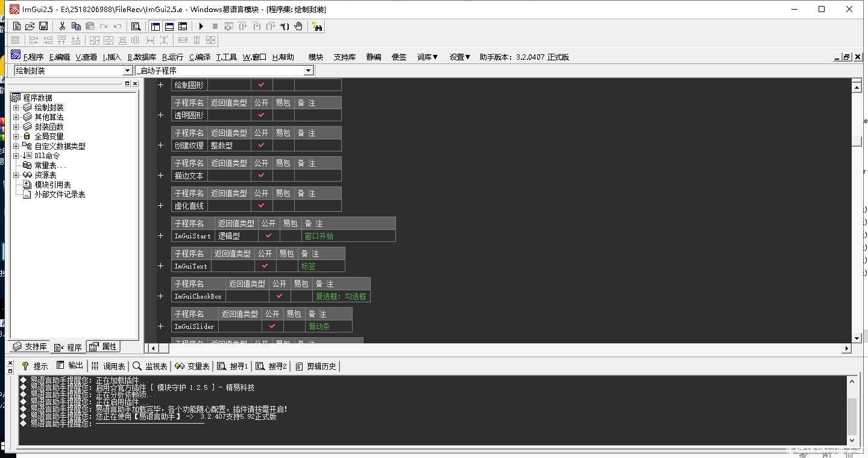Toggle 公开 checkmark for ImGuiCheckBox
868x458 pixels.
click(280, 296)
